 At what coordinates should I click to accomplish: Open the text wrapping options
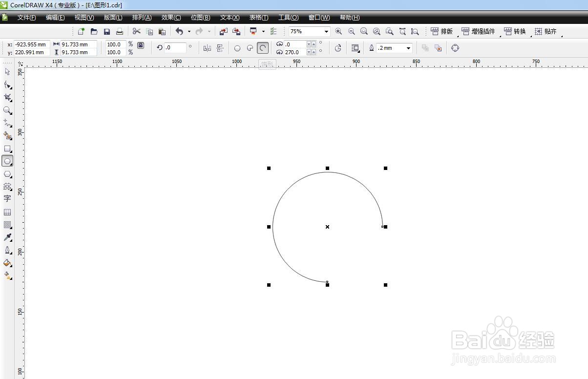[356, 48]
